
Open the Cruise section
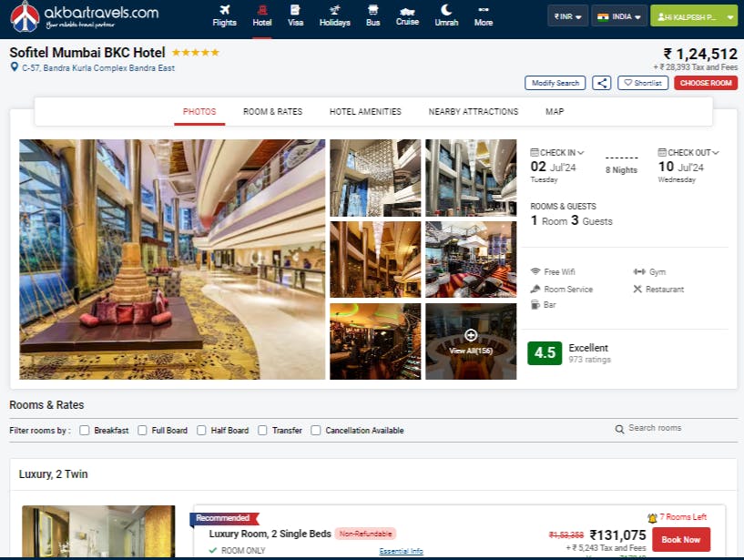click(x=407, y=15)
